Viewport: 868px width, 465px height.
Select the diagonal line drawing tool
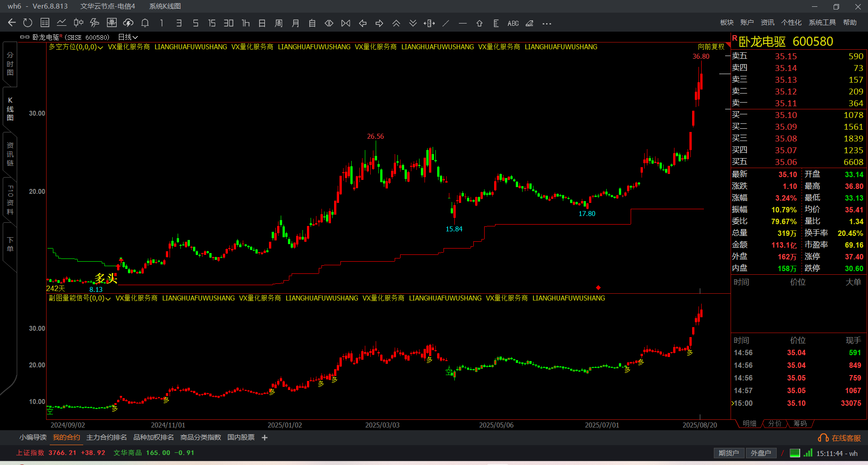pos(446,23)
